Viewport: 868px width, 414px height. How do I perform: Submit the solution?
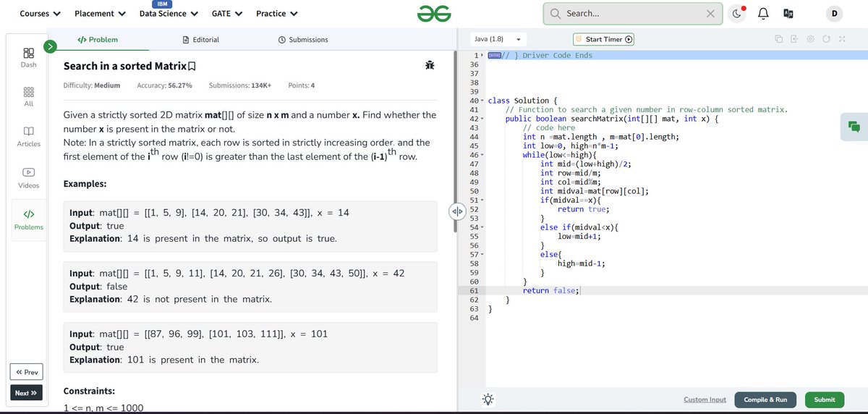point(824,400)
